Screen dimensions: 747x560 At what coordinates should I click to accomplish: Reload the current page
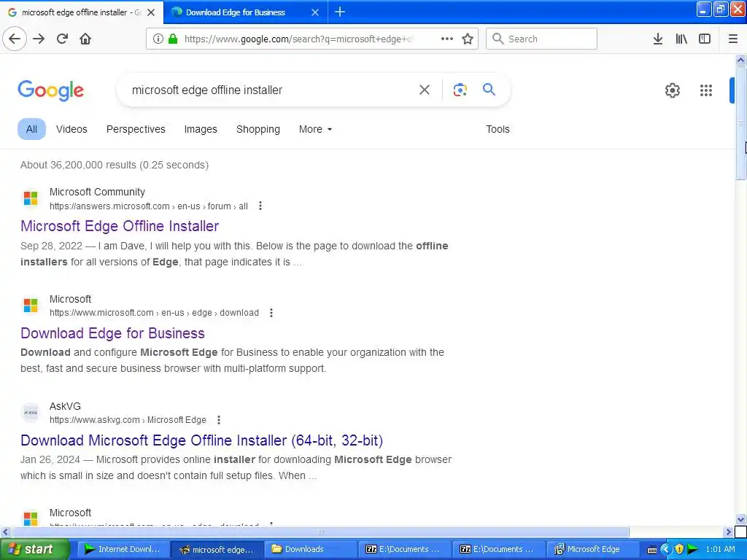point(62,39)
